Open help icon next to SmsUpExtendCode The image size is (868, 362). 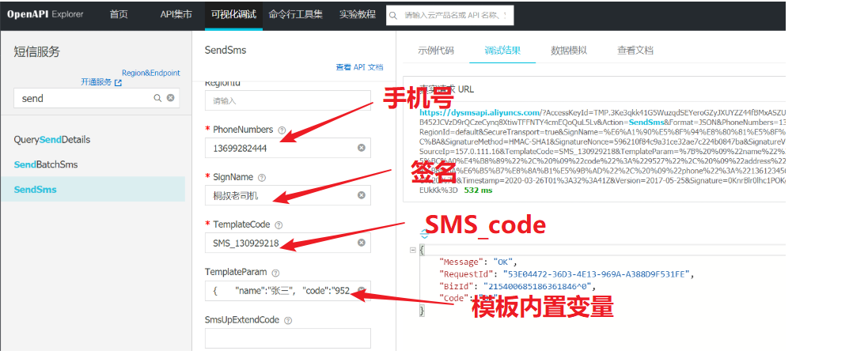(288, 321)
